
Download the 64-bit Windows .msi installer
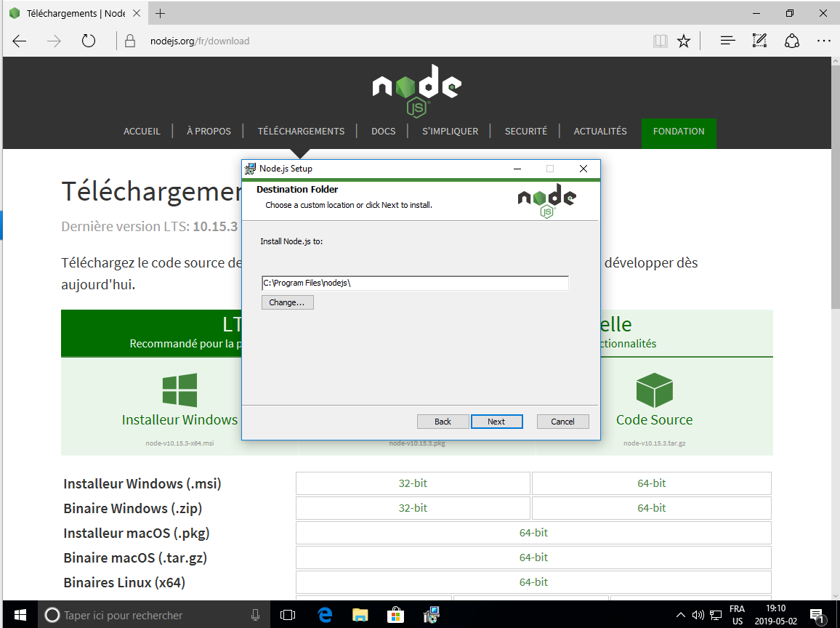coord(651,483)
